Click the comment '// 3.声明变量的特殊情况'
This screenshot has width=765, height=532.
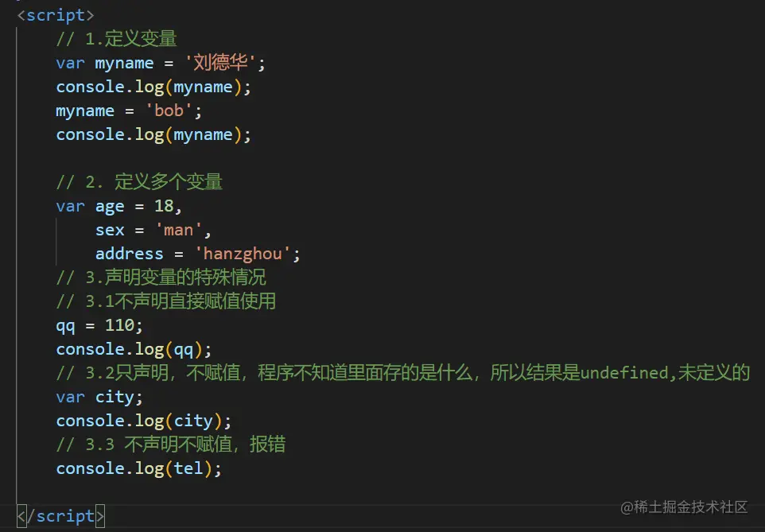[161, 278]
